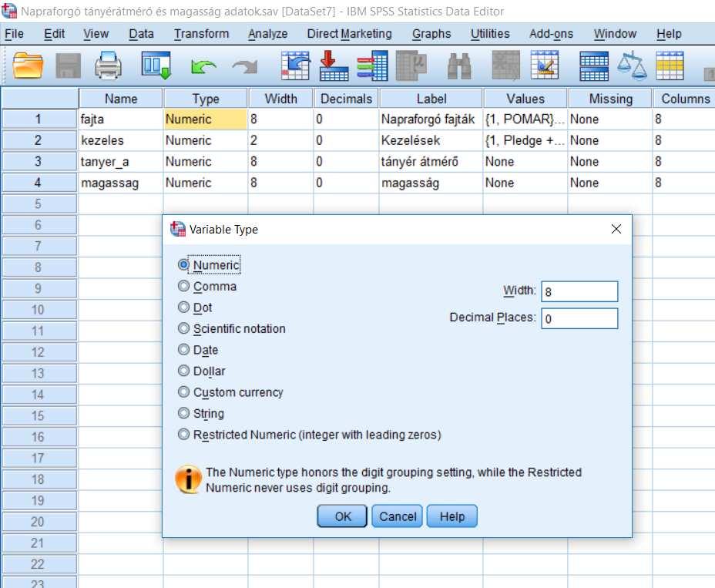Click the Name column header
This screenshot has width=715, height=588.
(x=121, y=99)
